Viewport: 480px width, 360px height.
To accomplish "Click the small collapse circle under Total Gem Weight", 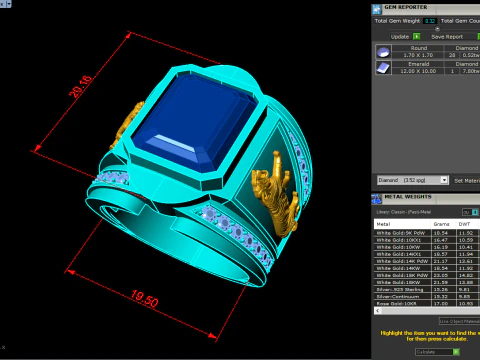I will (x=437, y=29).
